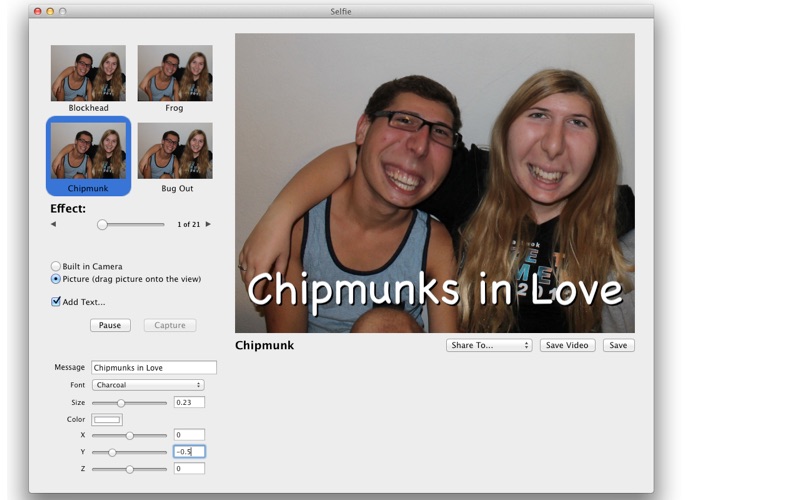Click the Y value field -0.5
800x500 pixels.
189,452
